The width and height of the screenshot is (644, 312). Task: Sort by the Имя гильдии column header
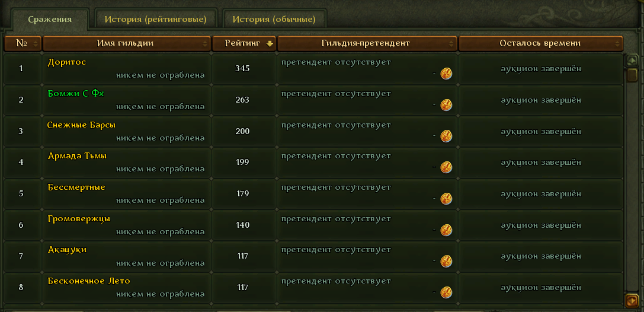127,43
